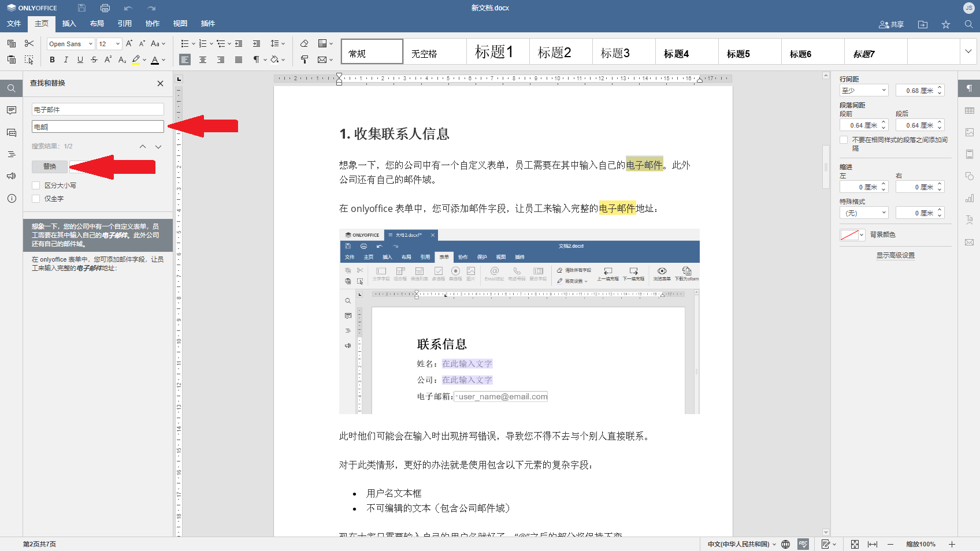Viewport: 980px width, 551px height.
Task: Switch to the 布局 tab
Action: tap(96, 24)
